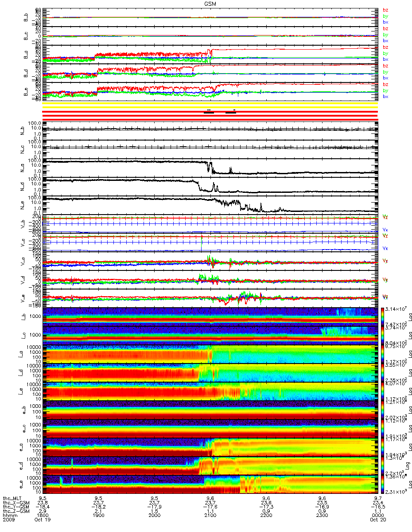
Task: Click the 2.9 Z-GSM value
Action: pyautogui.click(x=43, y=511)
